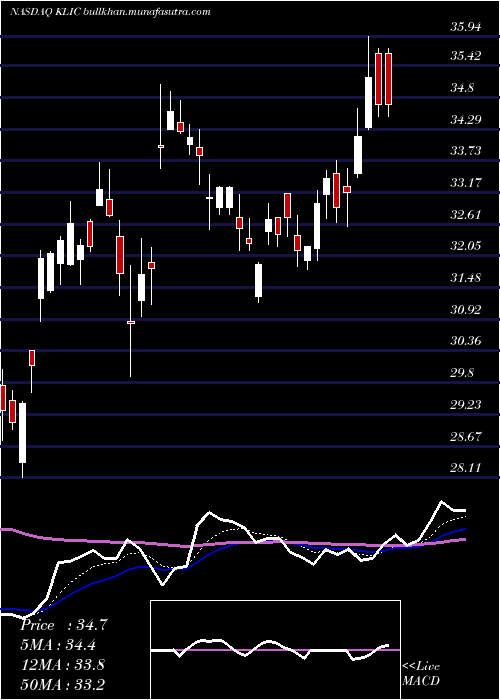
Task: Click the 34.29 price axis label
Action: [466, 120]
